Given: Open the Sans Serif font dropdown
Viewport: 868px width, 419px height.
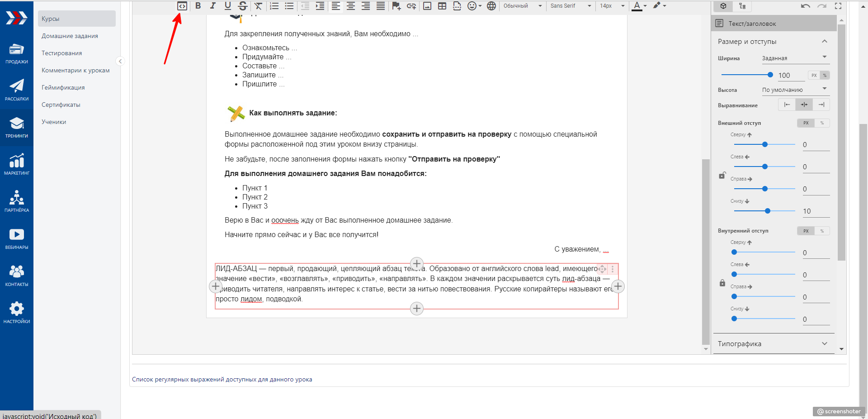Looking at the screenshot, I should (571, 6).
